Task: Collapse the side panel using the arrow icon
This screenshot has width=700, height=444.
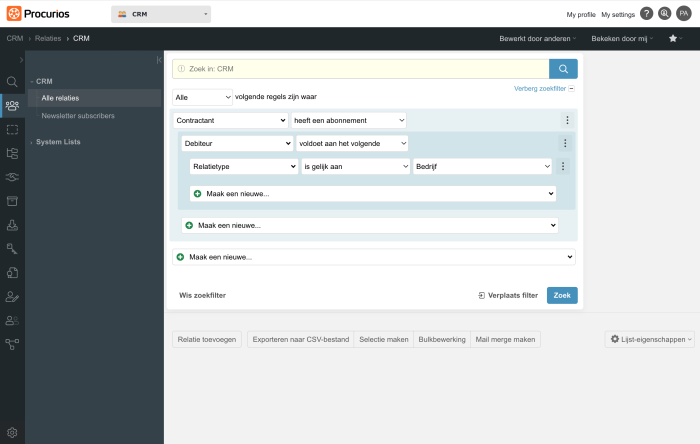Action: coord(159,60)
